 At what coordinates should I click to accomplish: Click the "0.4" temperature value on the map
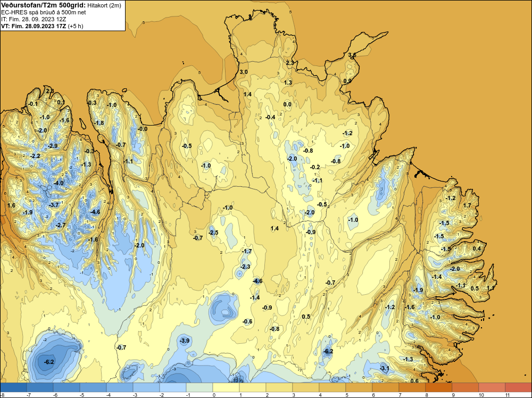pyautogui.click(x=477, y=248)
